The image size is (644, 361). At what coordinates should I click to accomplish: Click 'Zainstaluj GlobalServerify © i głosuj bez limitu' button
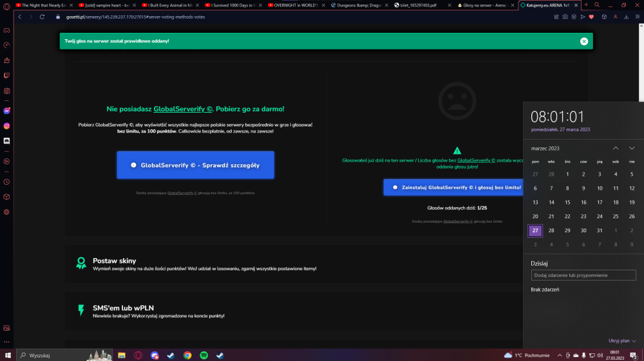click(x=453, y=187)
